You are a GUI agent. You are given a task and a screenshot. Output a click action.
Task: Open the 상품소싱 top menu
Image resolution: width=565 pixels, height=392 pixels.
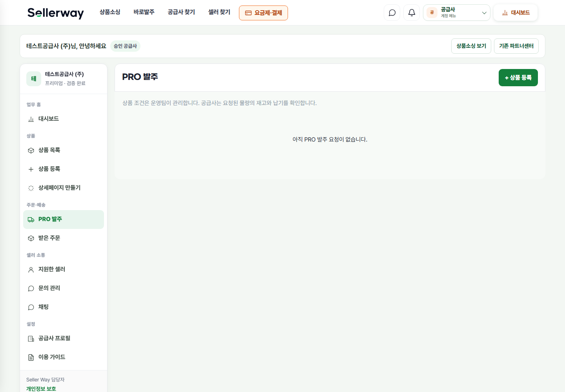(x=110, y=12)
